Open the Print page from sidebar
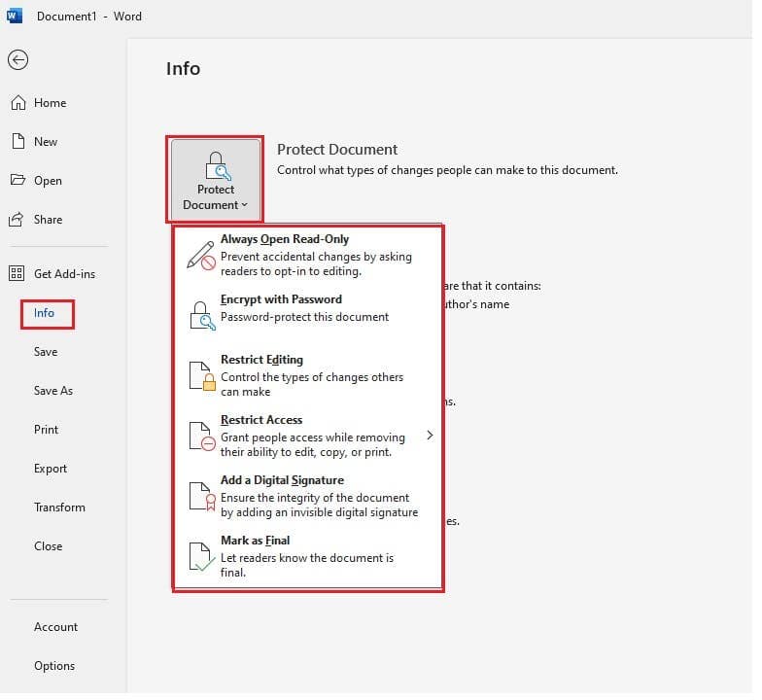The image size is (762, 700). (x=47, y=430)
